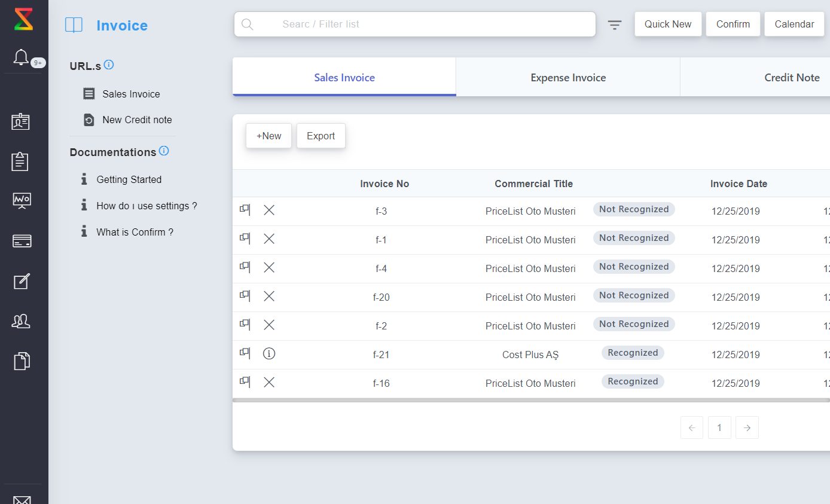The image size is (830, 504).
Task: Open the notifications bell icon
Action: tap(22, 57)
